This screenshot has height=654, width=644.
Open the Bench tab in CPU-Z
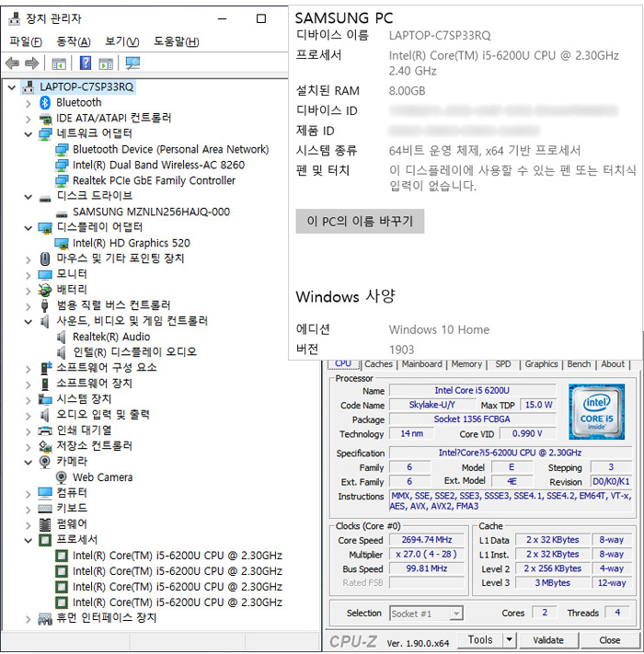pyautogui.click(x=579, y=364)
